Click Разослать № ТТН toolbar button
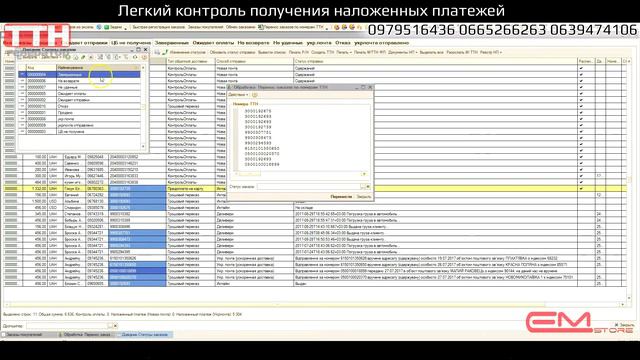The width and height of the screenshot is (640, 360). pyautogui.click(x=462, y=52)
